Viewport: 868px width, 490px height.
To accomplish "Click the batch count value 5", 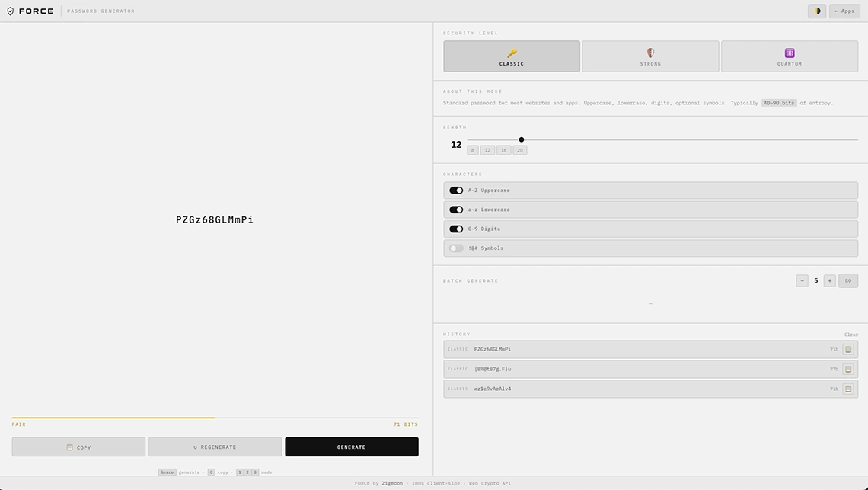I will [x=816, y=281].
